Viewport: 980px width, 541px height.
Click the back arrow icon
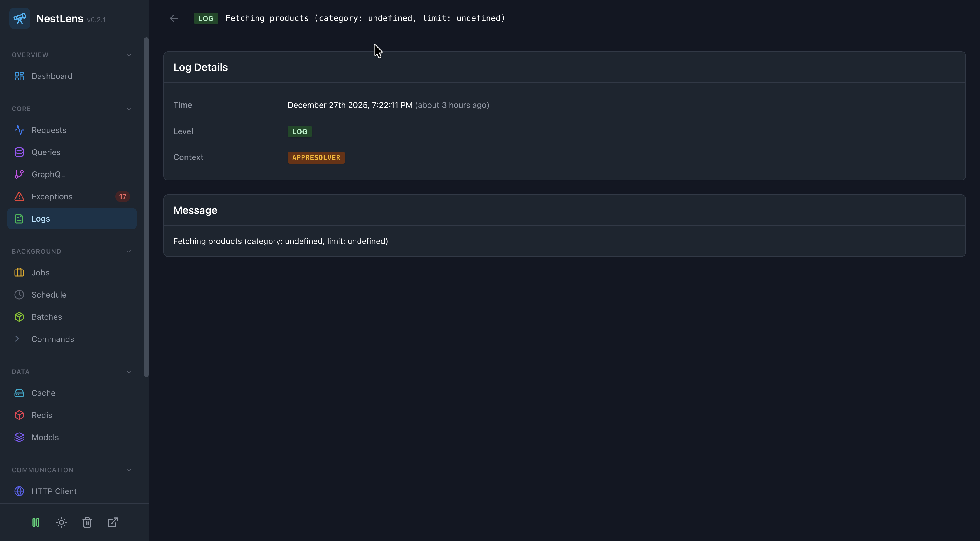coord(174,18)
